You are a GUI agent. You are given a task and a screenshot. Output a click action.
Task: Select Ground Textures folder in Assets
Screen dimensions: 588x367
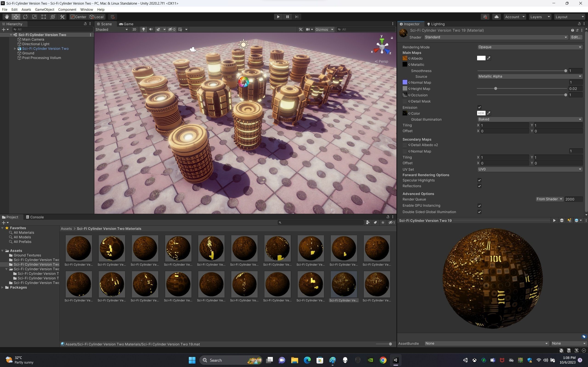point(27,255)
